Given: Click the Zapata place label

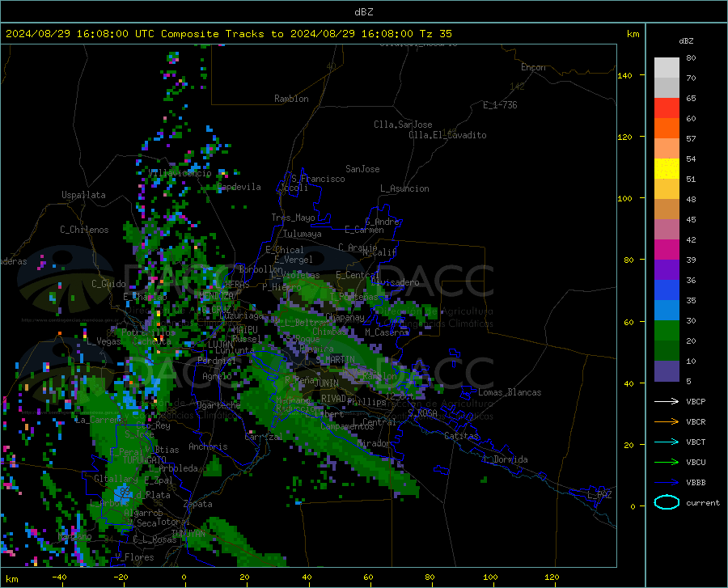Looking at the screenshot, I should coord(198,504).
